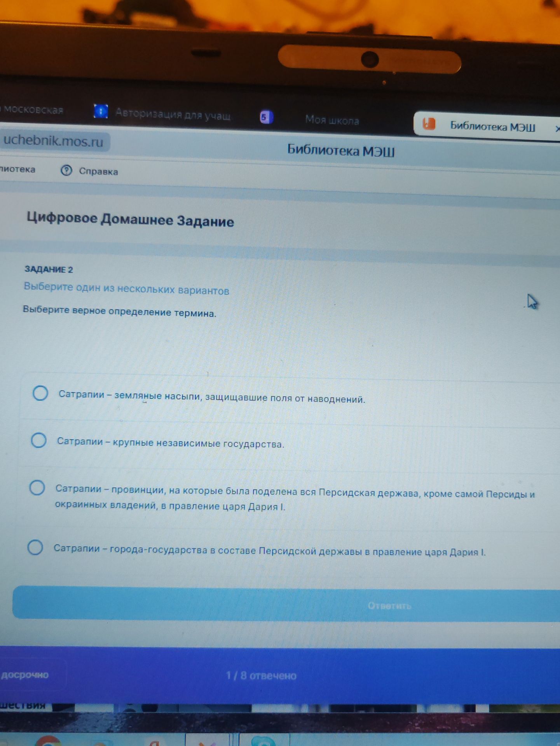Choose the 'провинции' Персидская держава answer radio

(37, 487)
